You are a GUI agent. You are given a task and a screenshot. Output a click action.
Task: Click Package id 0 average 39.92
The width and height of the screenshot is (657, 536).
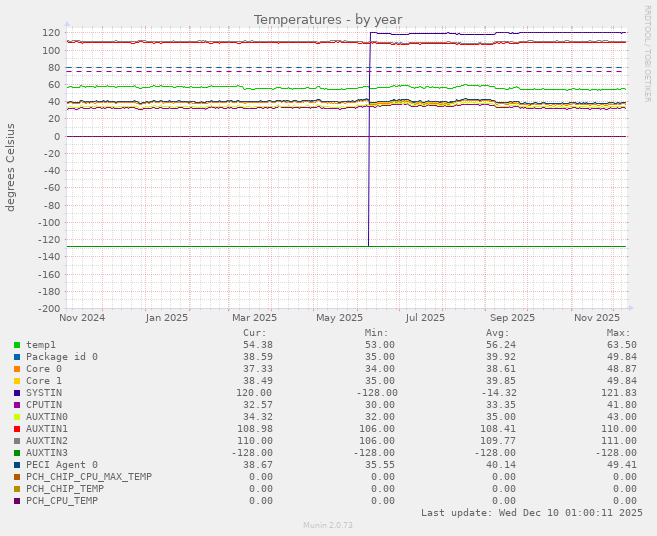[501, 357]
